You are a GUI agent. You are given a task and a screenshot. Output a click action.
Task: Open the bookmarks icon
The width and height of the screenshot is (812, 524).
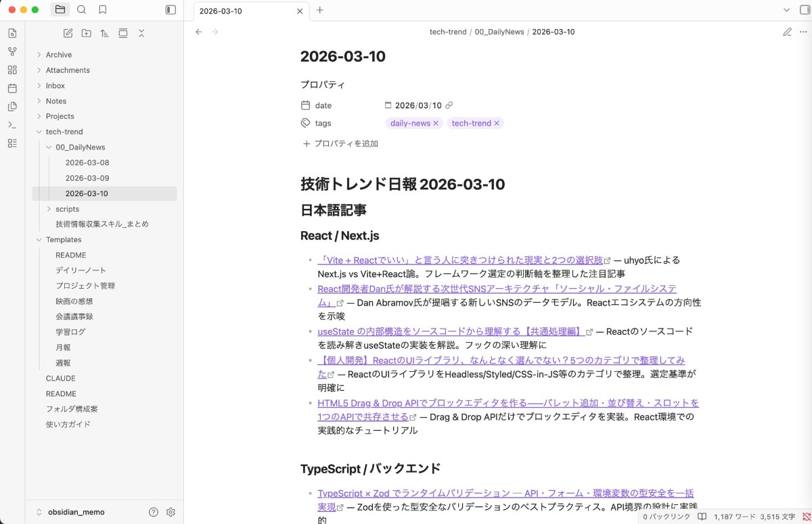(102, 10)
